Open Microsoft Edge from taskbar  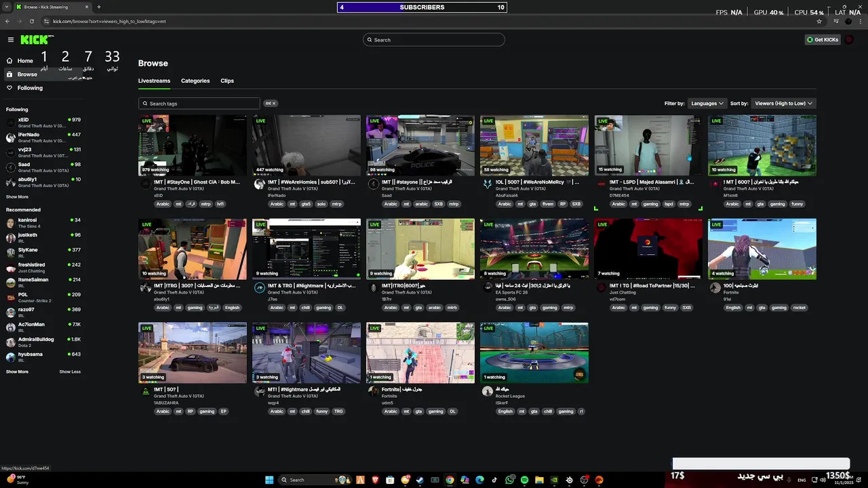click(479, 480)
